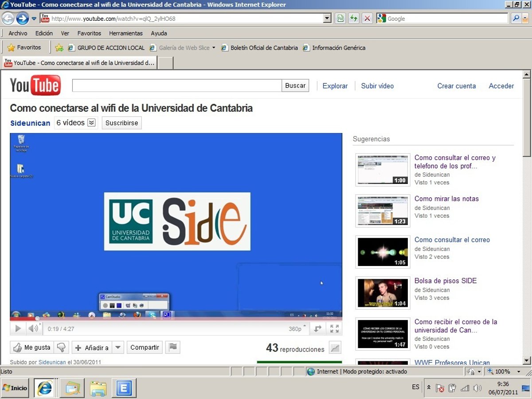532x399 pixels.
Task: Play the video with the play button
Action: point(18,329)
